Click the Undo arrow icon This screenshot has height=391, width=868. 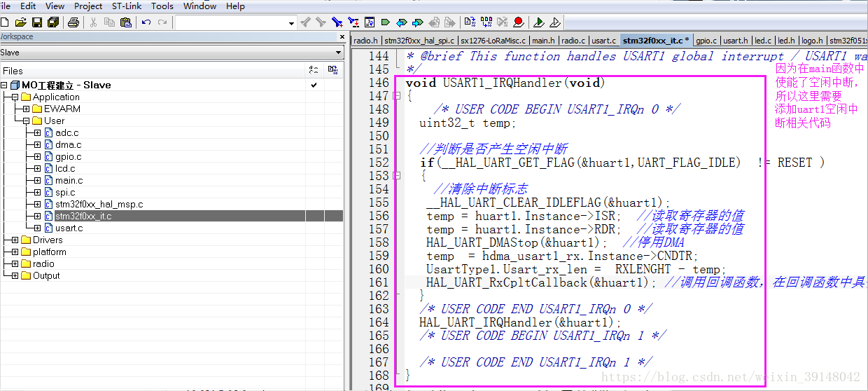[146, 22]
